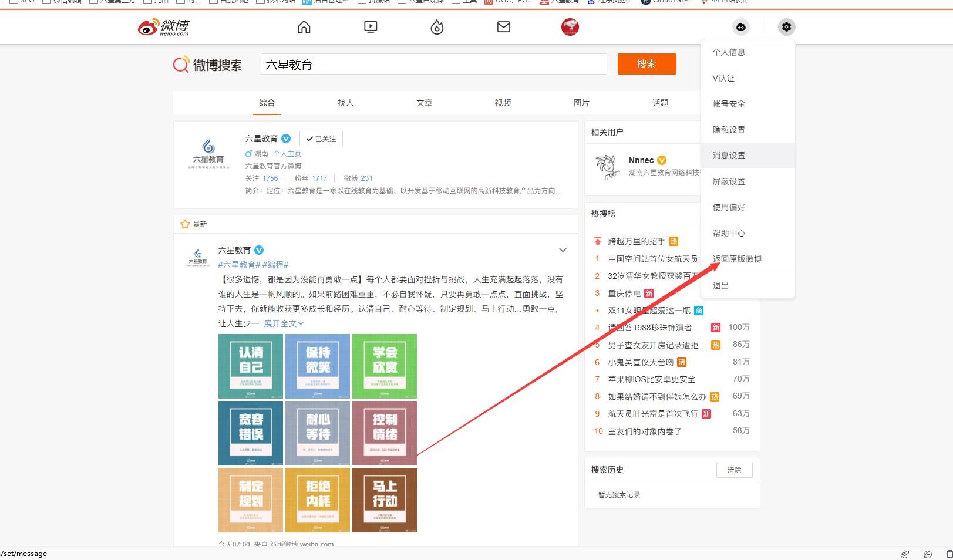Select 返回原版微博 in settings menu
This screenshot has height=560, width=953.
[x=748, y=259]
